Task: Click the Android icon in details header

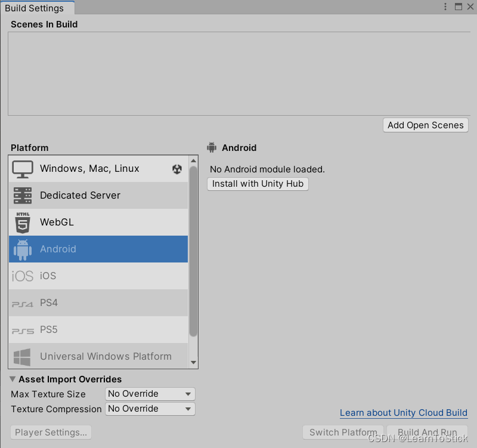Action: tap(212, 147)
